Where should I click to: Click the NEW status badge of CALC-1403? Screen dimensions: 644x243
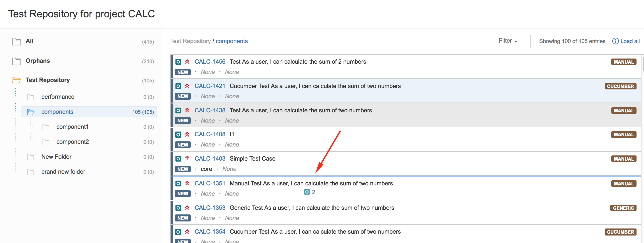183,169
